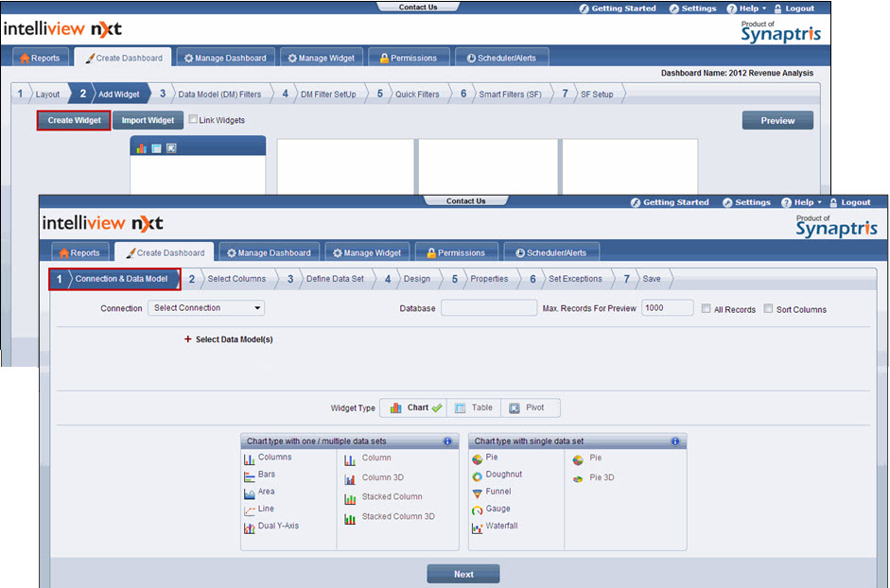This screenshot has width=890, height=588.
Task: Select the Bars chart category
Action: (x=259, y=475)
